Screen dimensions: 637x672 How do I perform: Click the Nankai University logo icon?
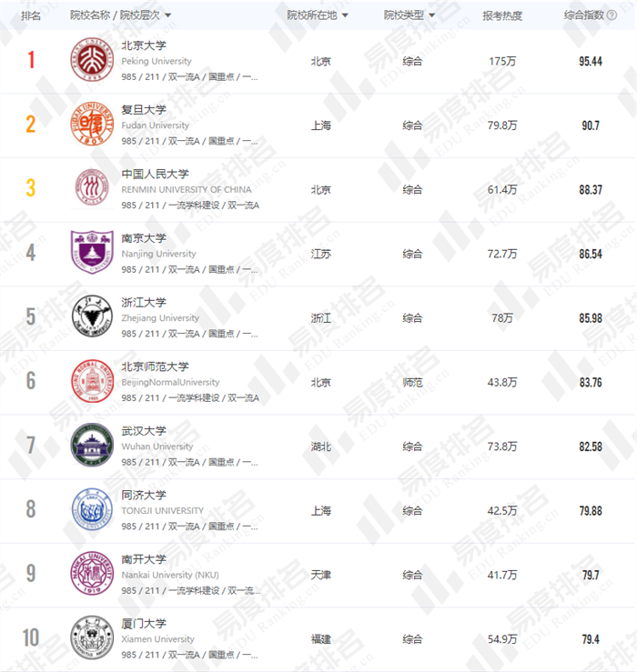[92, 575]
